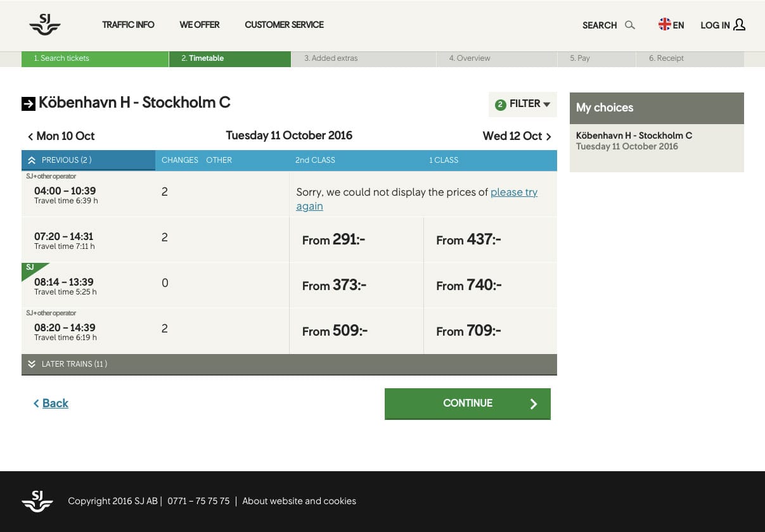Open the WE OFFER menu
The width and height of the screenshot is (765, 532).
coord(200,25)
